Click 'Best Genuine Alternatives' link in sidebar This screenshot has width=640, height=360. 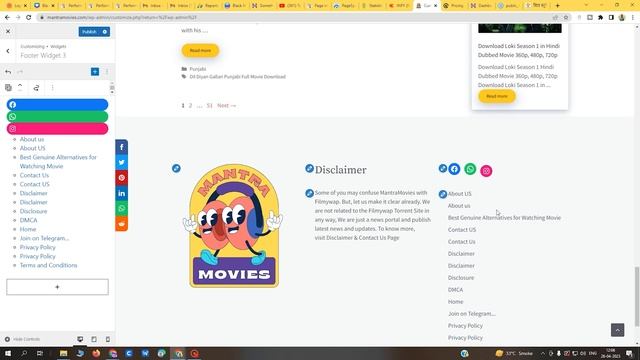[58, 162]
